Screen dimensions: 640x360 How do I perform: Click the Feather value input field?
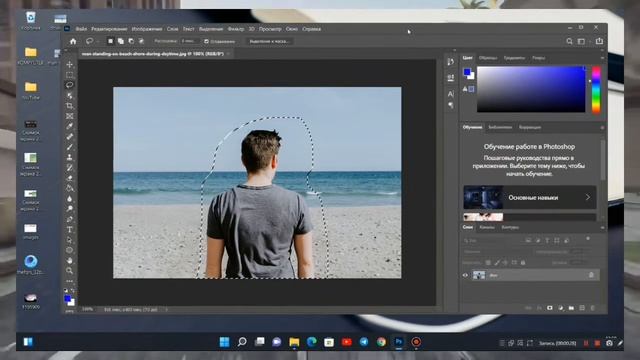point(190,41)
